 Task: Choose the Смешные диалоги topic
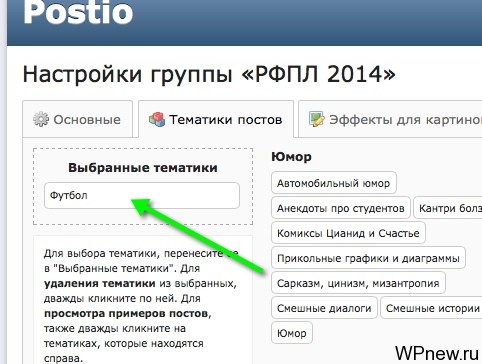324,308
